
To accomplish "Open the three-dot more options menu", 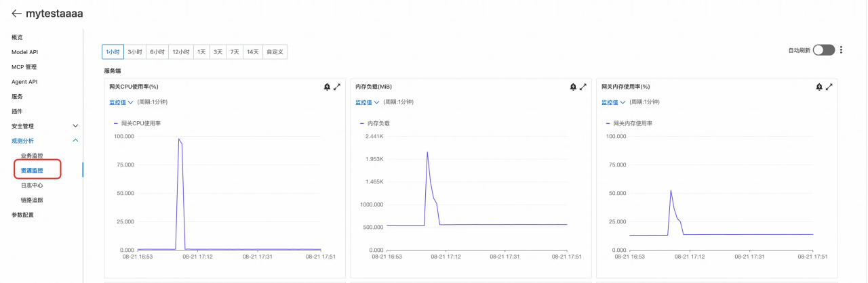I will [x=841, y=50].
